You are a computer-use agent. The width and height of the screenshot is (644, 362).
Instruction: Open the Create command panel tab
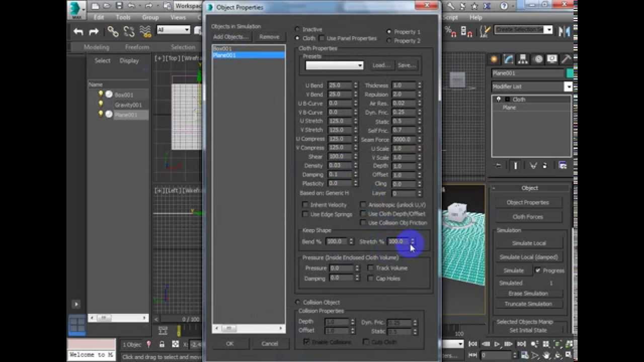[494, 59]
